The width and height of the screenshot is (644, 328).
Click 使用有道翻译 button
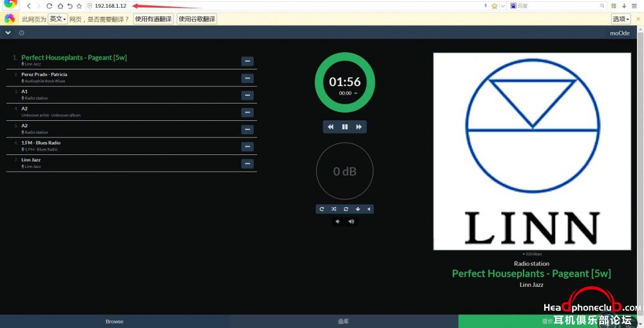[153, 19]
